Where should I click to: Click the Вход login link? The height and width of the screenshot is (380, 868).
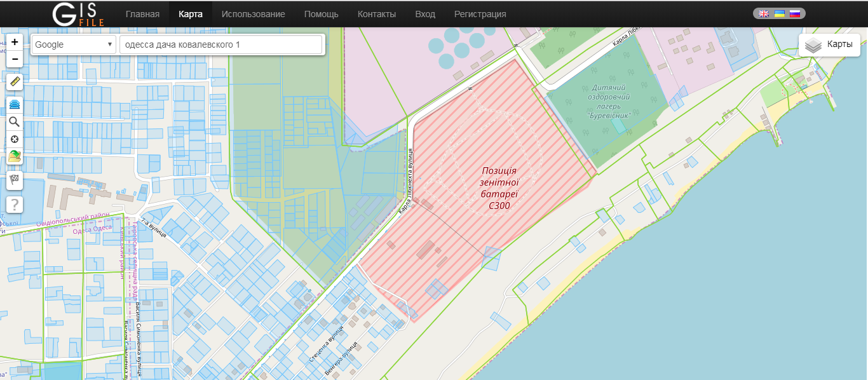[x=425, y=14]
